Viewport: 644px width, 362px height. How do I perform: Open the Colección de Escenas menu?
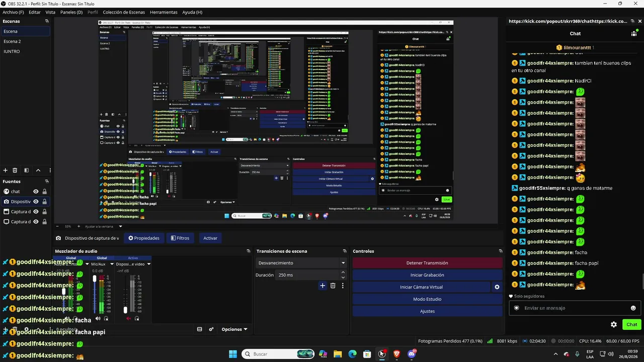(124, 12)
